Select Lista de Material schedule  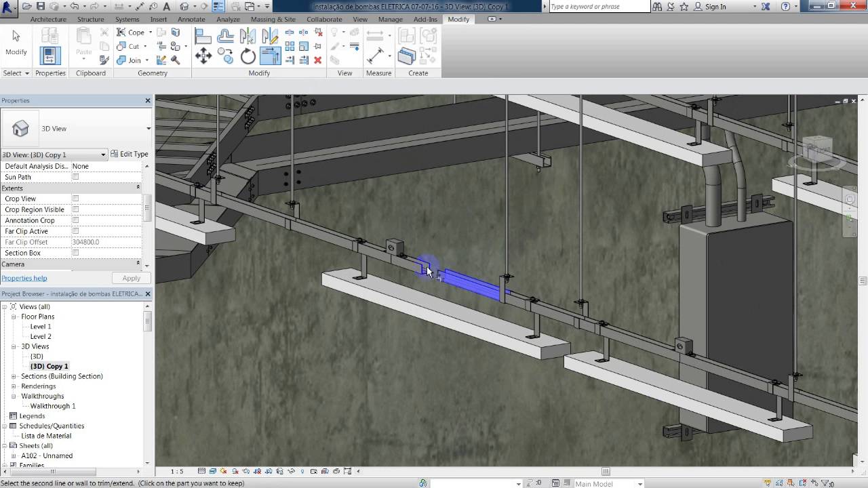pyautogui.click(x=46, y=436)
